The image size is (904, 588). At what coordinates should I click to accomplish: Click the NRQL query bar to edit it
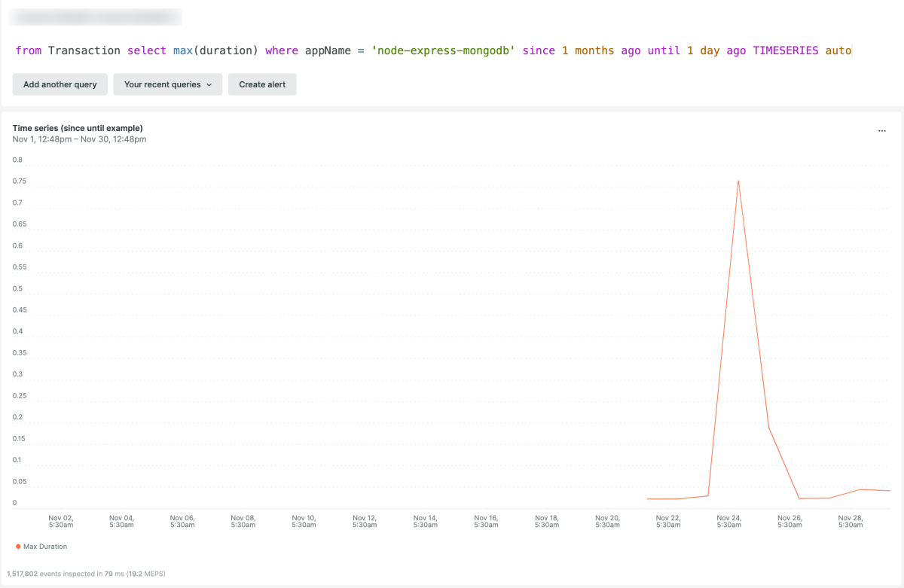pos(452,50)
